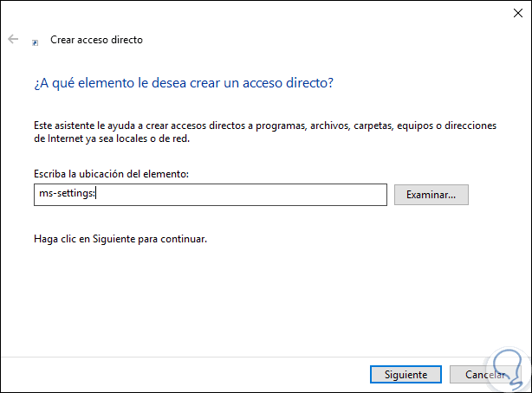Click the Este asistente le ayuda description line
This screenshot has height=393, width=532.
point(264,126)
